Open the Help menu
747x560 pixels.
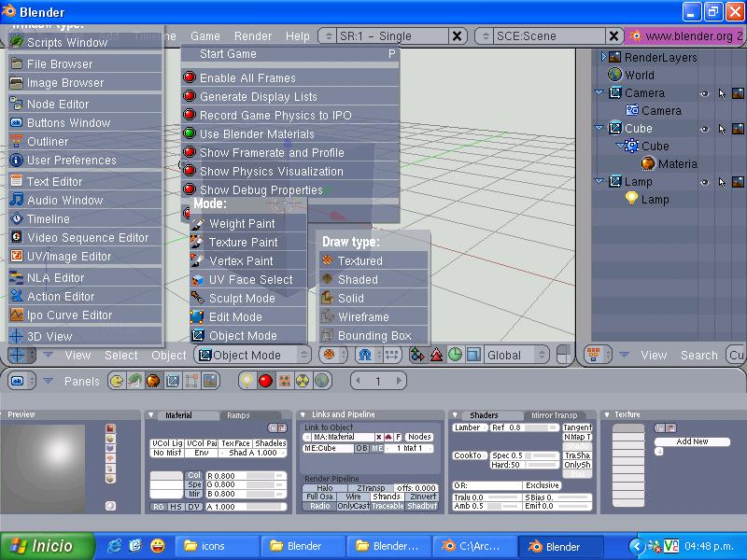pyautogui.click(x=298, y=36)
